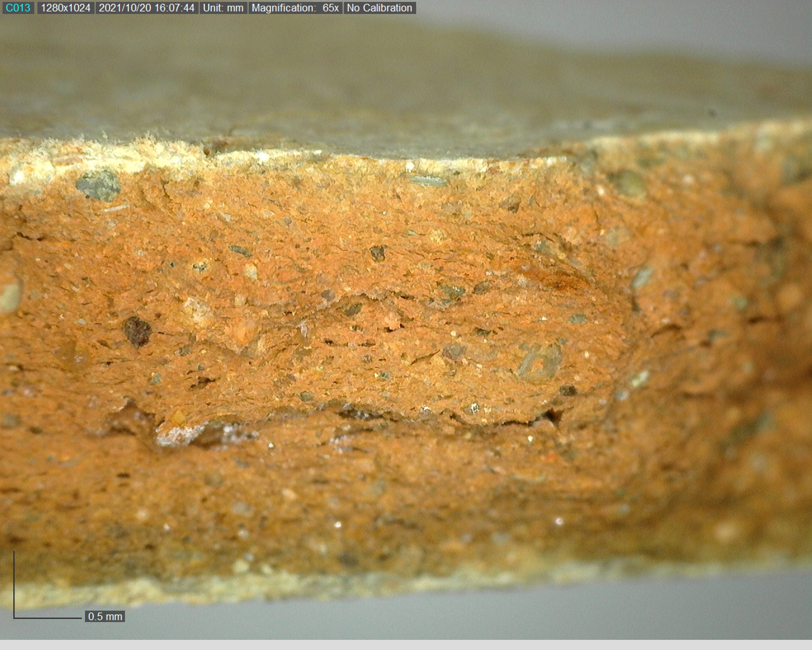Select the 1280x1024 resolution label
Image resolution: width=812 pixels, height=650 pixels.
tap(66, 8)
